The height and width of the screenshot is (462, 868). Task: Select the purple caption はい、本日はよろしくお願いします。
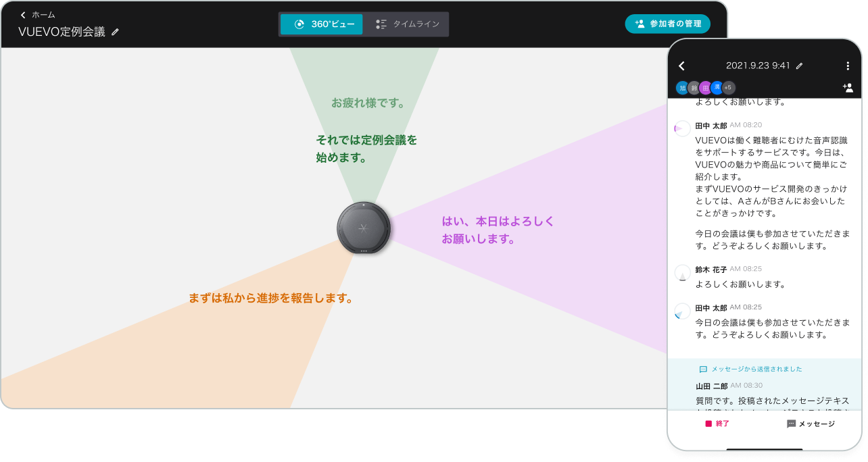498,230
